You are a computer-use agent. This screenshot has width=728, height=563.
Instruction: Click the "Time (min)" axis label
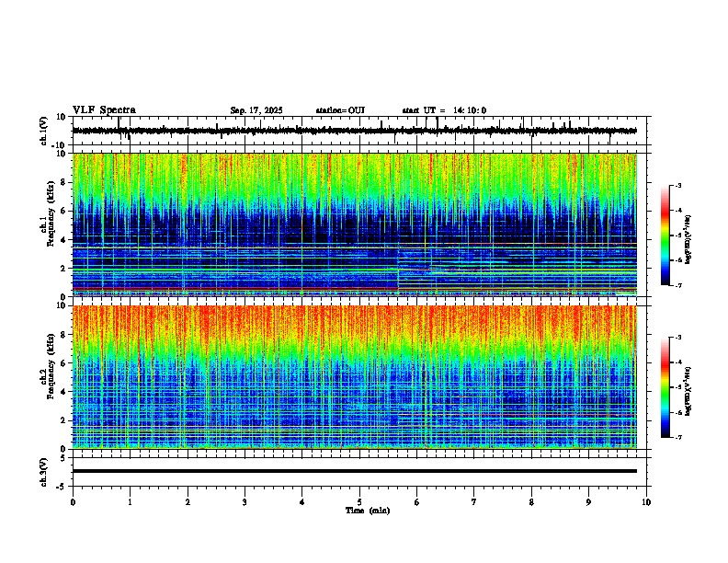368,511
